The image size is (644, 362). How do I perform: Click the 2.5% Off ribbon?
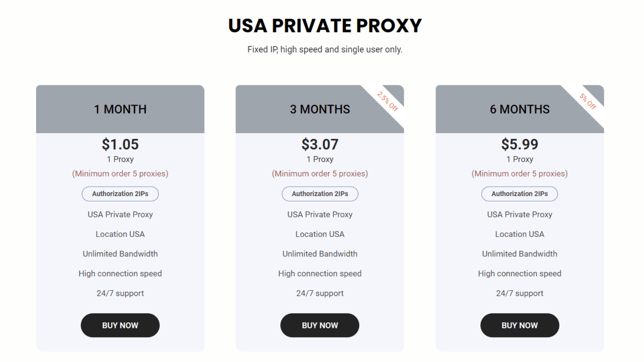click(388, 101)
